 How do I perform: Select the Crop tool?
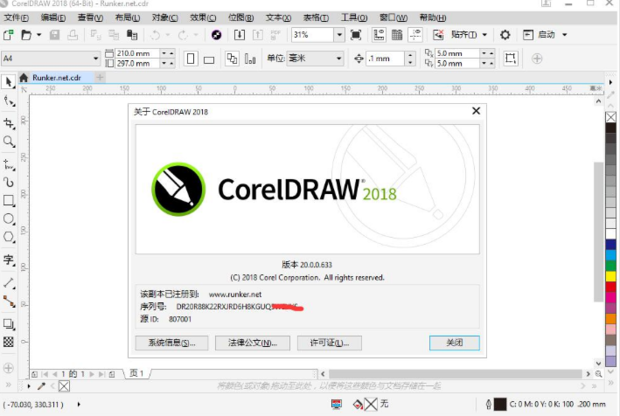tap(8, 123)
